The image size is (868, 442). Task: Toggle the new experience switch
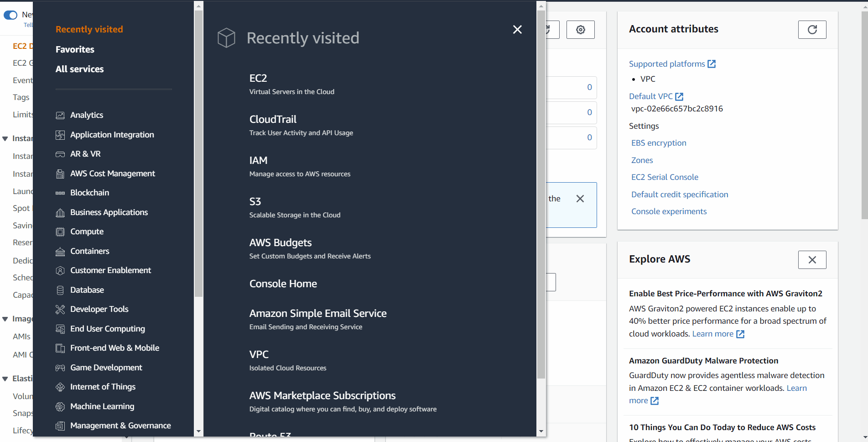pos(10,15)
